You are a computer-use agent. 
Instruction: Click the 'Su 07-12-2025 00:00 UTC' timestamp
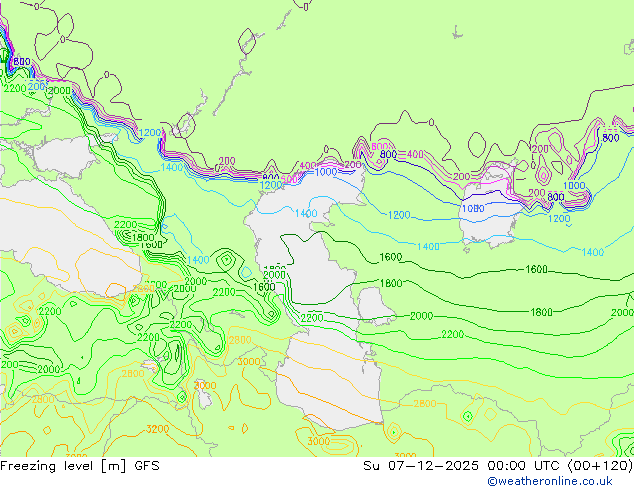tap(461, 466)
